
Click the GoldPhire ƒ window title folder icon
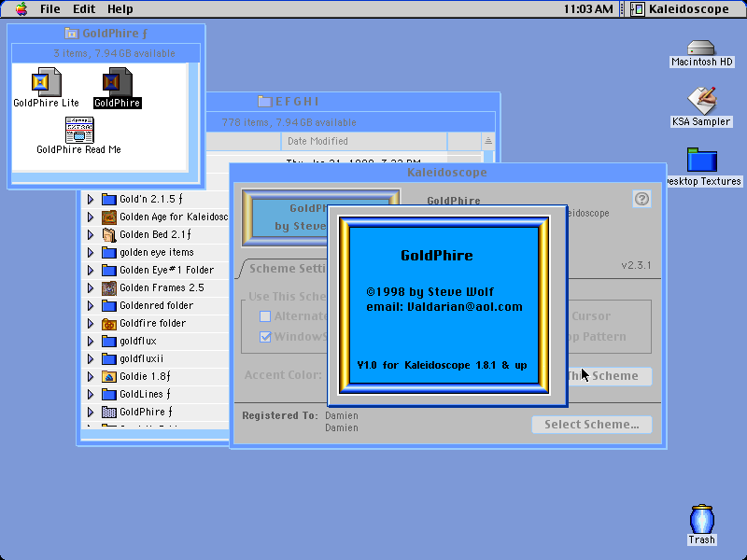coord(72,34)
